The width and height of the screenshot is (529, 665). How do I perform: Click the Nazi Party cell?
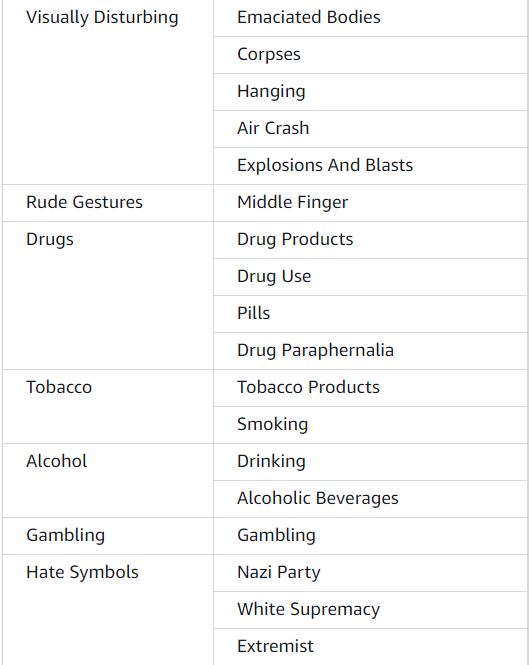(370, 573)
